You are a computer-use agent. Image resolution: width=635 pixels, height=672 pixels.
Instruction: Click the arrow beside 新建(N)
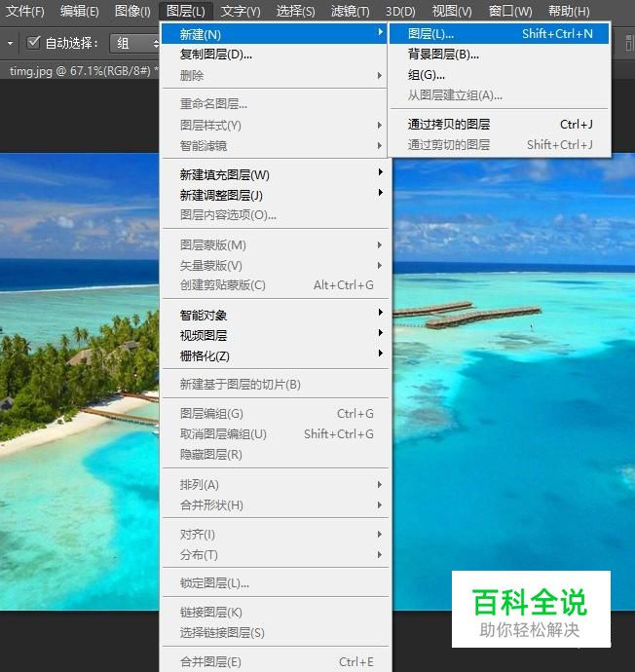380,32
